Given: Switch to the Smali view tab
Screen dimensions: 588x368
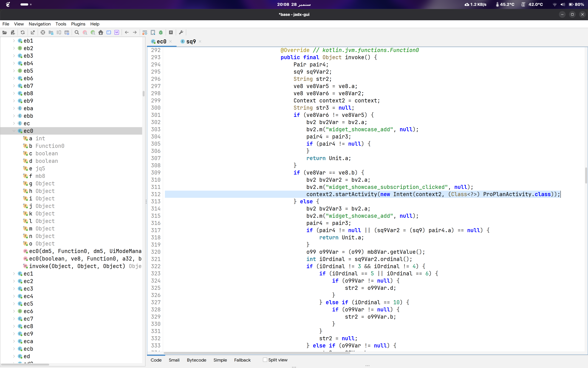Looking at the screenshot, I should (x=174, y=360).
